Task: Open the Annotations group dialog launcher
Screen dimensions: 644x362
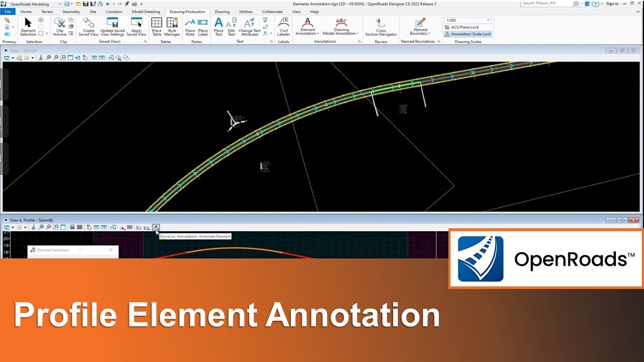Action: pyautogui.click(x=359, y=42)
